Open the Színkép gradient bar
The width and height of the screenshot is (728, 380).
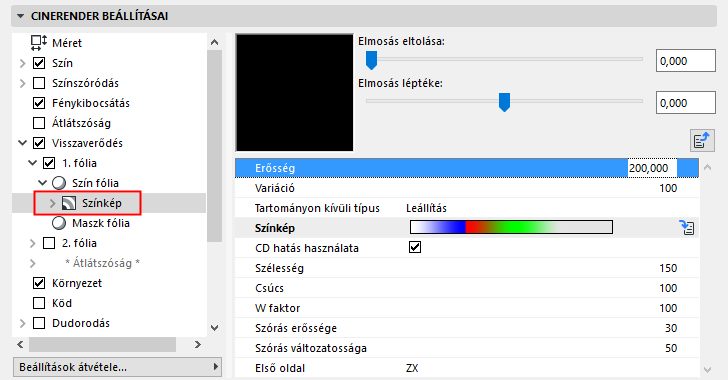click(x=511, y=227)
